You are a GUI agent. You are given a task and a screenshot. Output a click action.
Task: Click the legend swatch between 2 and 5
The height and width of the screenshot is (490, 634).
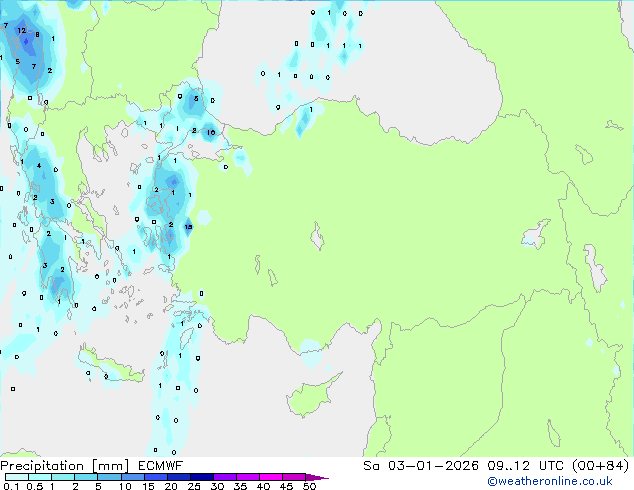(x=86, y=477)
